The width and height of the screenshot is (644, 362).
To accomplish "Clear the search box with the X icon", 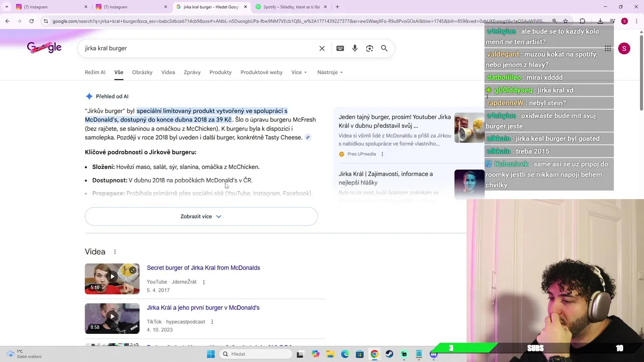I will click(x=322, y=48).
